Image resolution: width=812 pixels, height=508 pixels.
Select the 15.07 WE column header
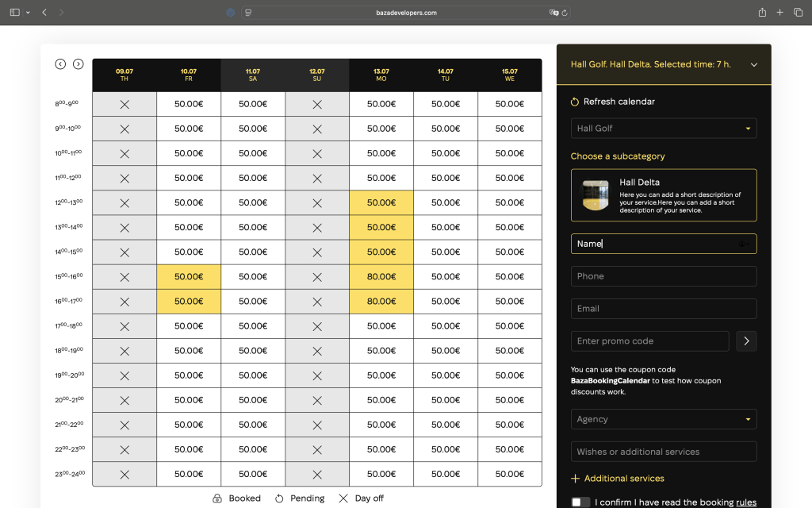510,75
